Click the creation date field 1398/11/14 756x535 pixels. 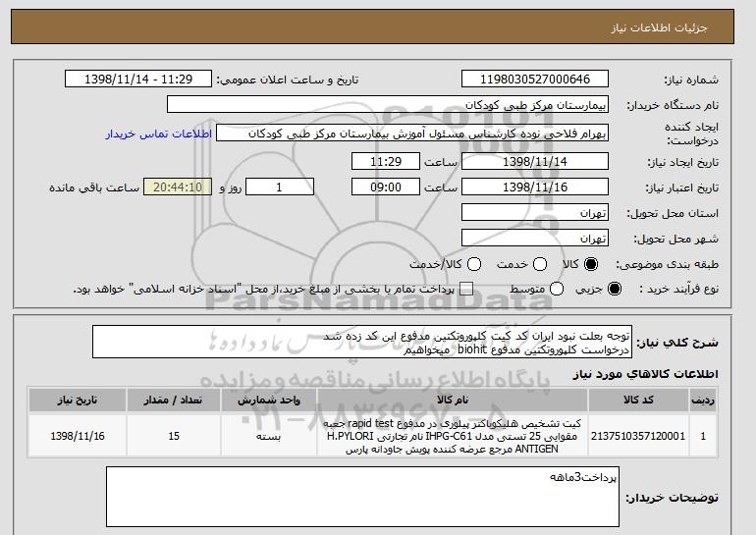coord(535,161)
